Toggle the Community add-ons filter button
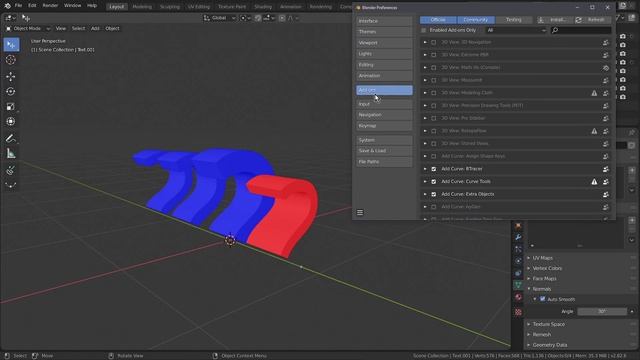 pos(476,20)
